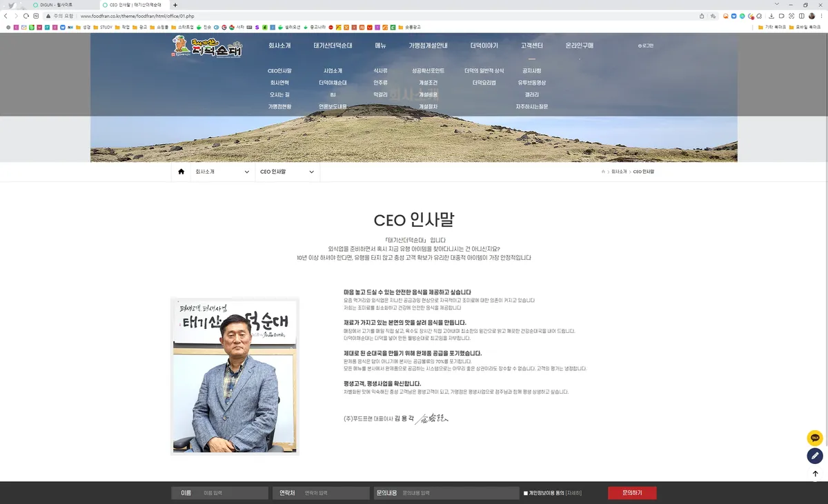Open the 온라인구매 main menu

pyautogui.click(x=579, y=46)
